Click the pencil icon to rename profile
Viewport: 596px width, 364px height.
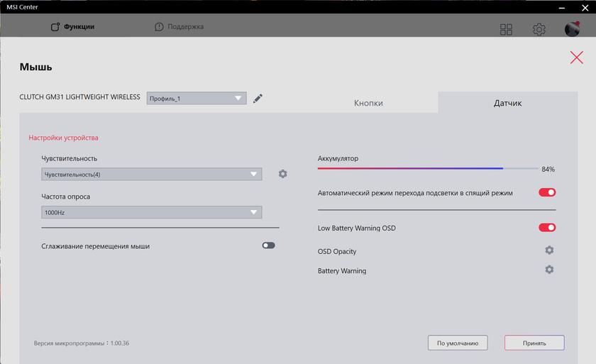click(x=258, y=99)
